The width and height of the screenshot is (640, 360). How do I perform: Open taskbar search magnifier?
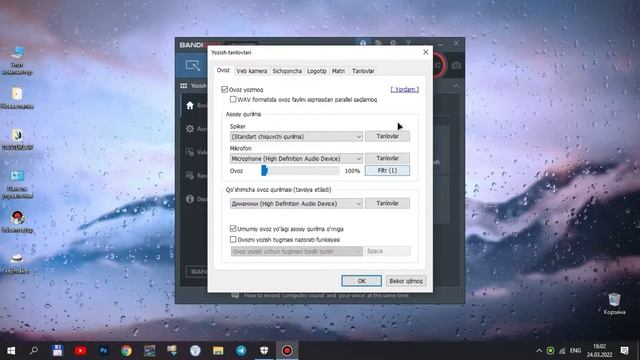coord(34,351)
